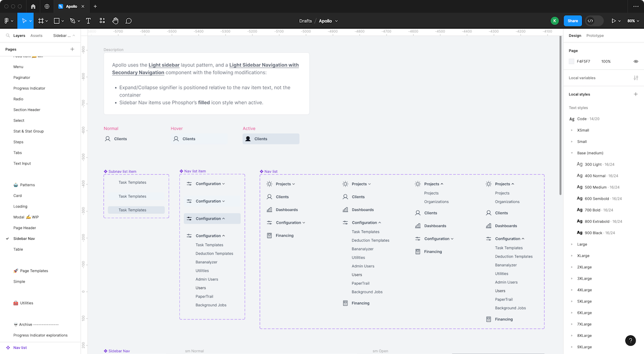Open the Figma main menu dropdown

pos(8,21)
